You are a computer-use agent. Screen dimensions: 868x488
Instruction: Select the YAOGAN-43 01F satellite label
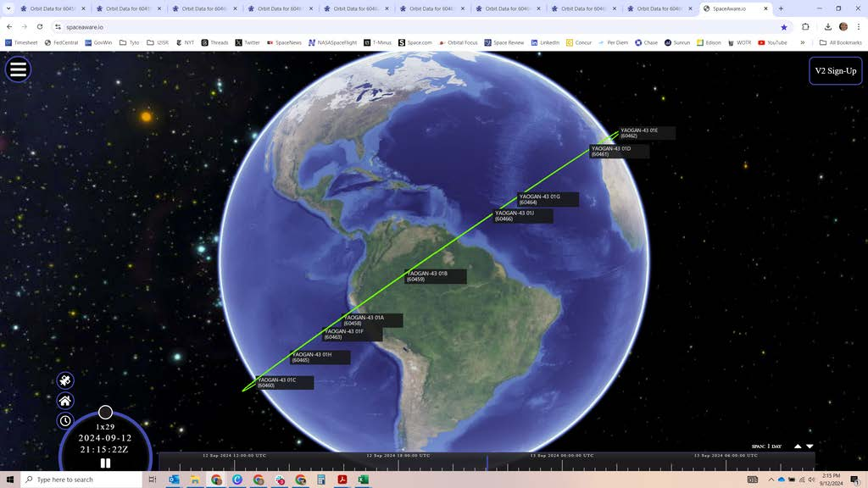353,334
